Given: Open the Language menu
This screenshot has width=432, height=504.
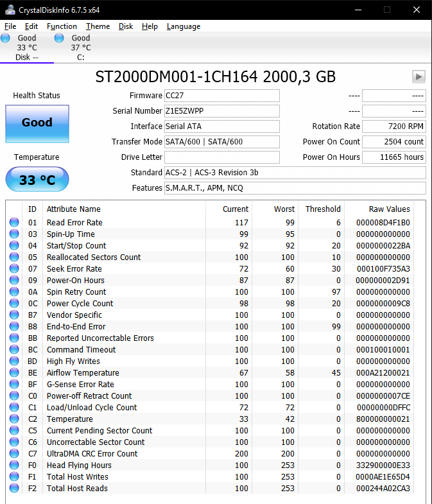Looking at the screenshot, I should pos(184,26).
